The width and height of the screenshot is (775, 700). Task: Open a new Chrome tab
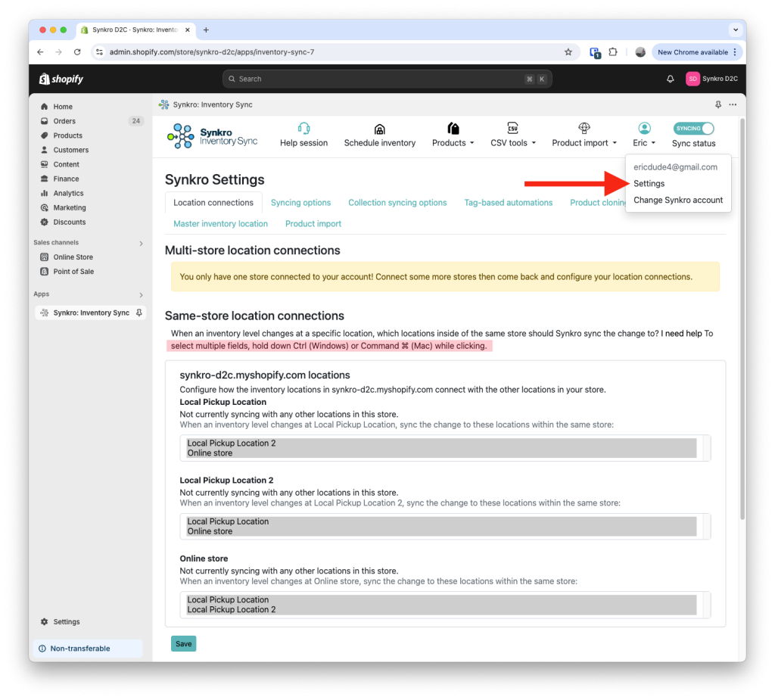tap(206, 30)
